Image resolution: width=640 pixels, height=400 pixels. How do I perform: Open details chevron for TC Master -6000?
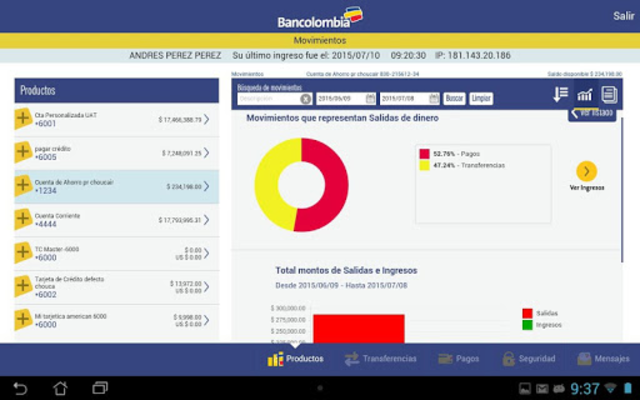coord(207,253)
